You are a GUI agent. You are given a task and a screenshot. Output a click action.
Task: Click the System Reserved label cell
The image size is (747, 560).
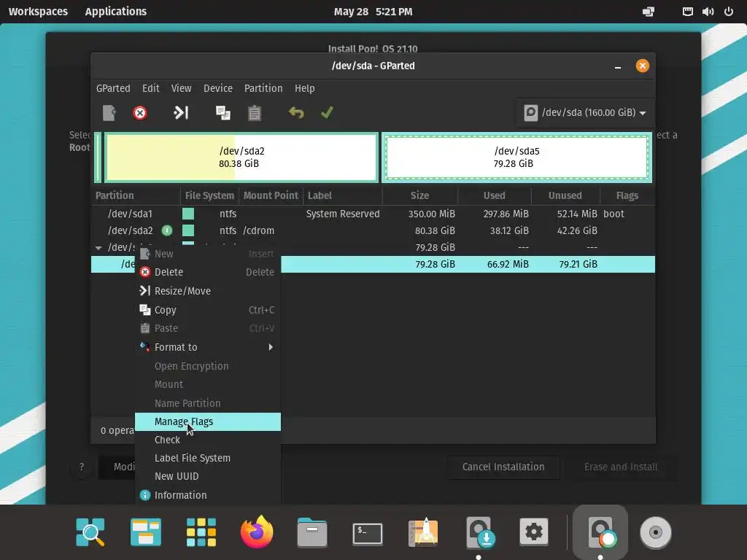[343, 214]
